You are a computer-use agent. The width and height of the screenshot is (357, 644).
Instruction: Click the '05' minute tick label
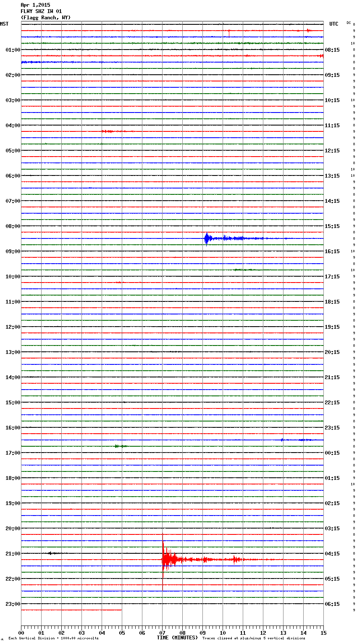(x=122, y=633)
